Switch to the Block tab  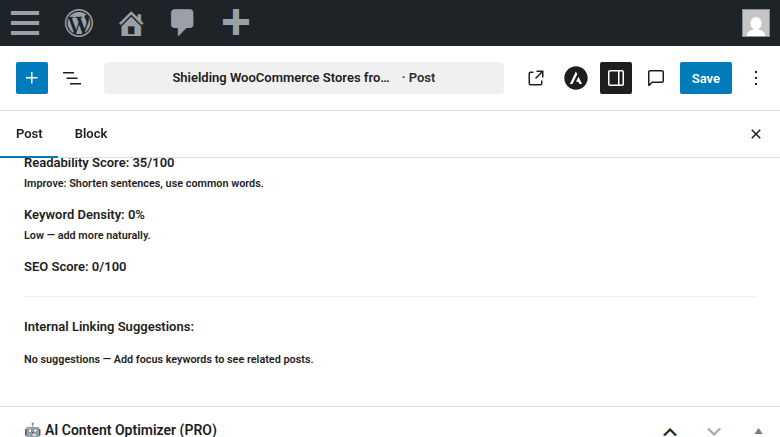point(91,134)
